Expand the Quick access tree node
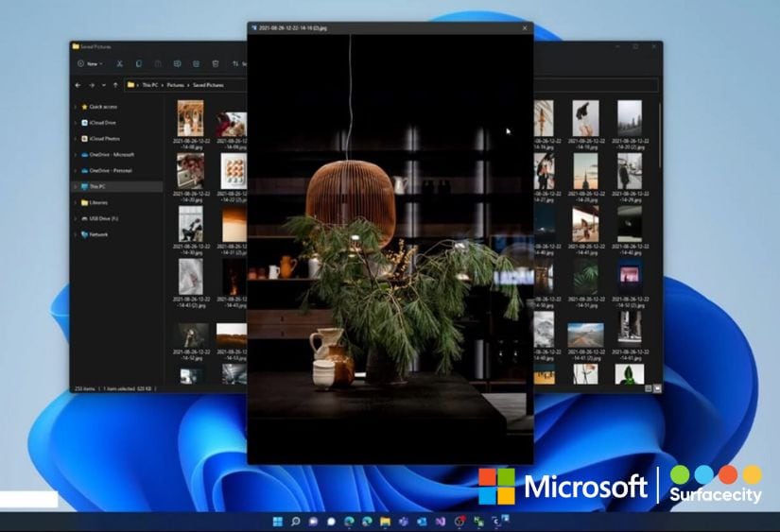The height and width of the screenshot is (532, 780). (x=75, y=107)
